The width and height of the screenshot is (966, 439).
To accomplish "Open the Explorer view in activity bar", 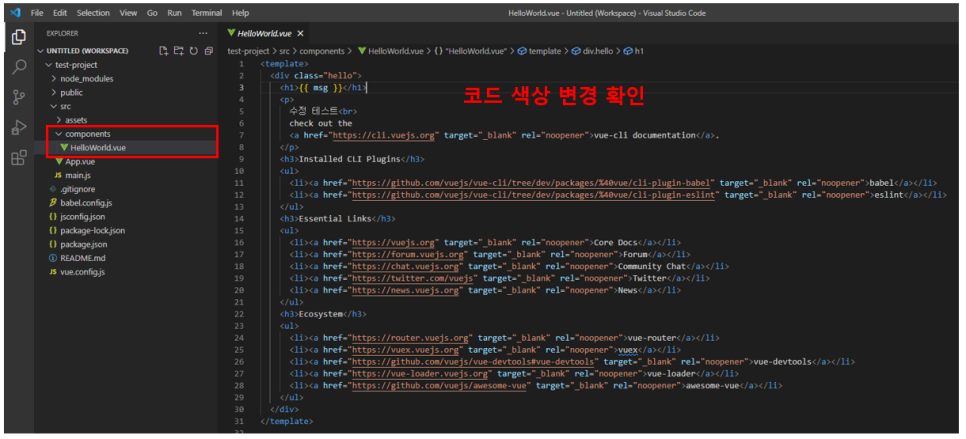I will [x=18, y=36].
